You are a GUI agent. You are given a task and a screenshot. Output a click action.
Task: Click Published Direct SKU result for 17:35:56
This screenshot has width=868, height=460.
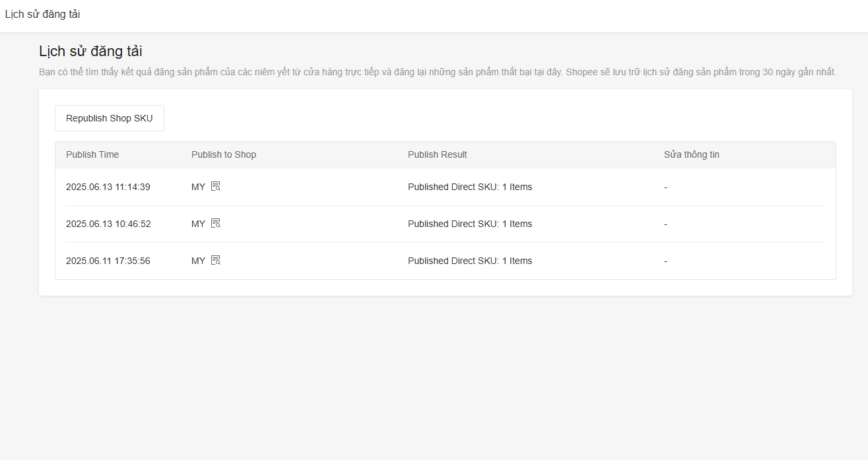(469, 261)
